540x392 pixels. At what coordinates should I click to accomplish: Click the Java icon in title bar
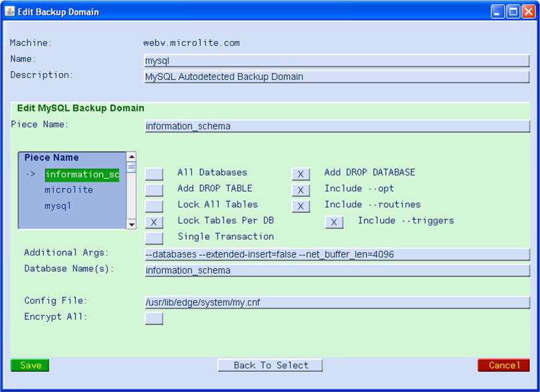(x=9, y=11)
